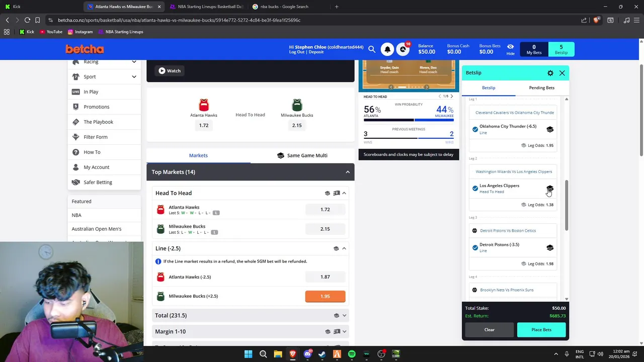Open the Windows Start menu
Viewport: 644px width, 362px height.
pos(248,354)
